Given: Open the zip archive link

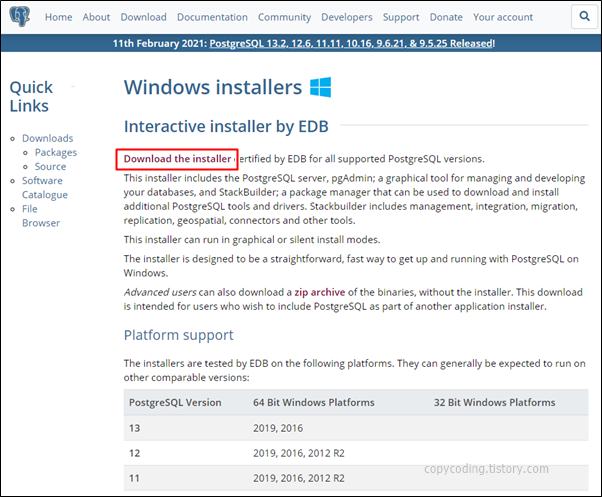Looking at the screenshot, I should (319, 292).
